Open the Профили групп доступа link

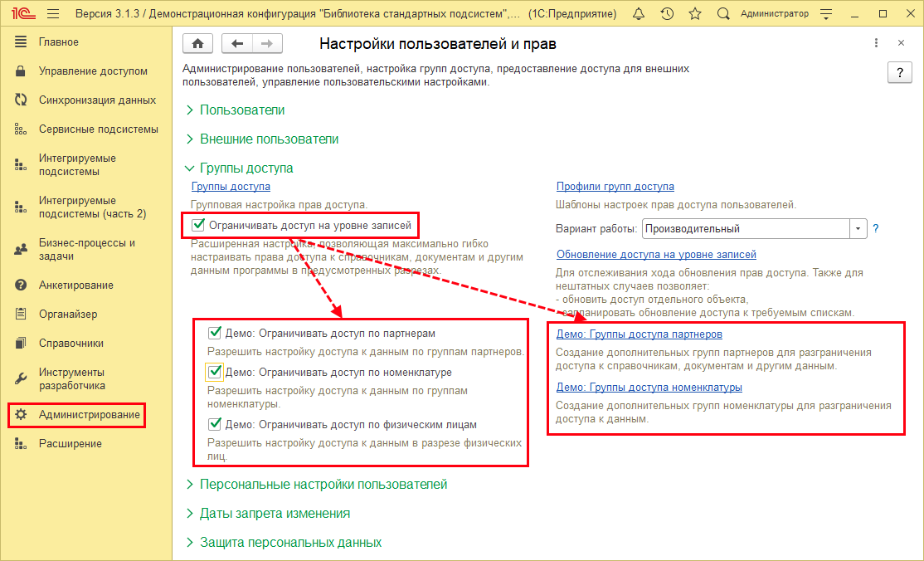pyautogui.click(x=615, y=187)
